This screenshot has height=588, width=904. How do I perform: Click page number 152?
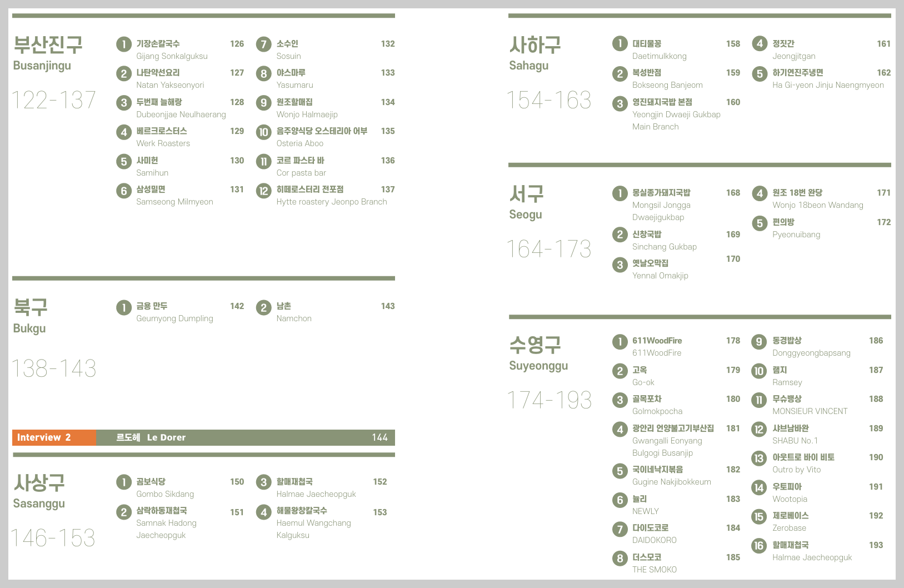(380, 481)
